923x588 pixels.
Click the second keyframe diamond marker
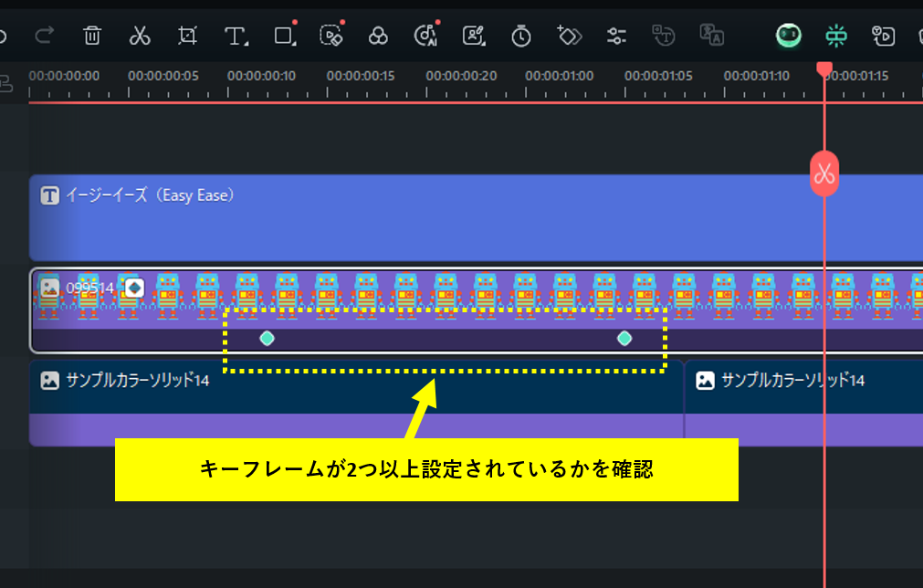pyautogui.click(x=624, y=338)
